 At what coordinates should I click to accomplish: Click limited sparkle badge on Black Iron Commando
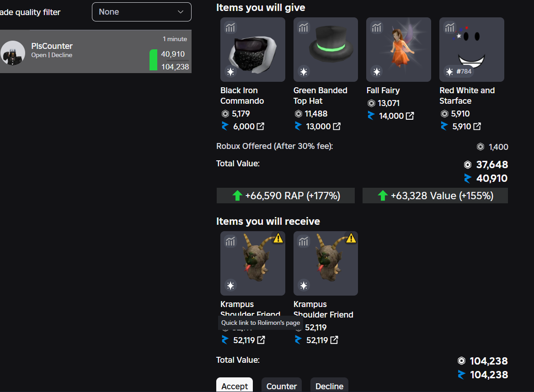click(x=230, y=72)
